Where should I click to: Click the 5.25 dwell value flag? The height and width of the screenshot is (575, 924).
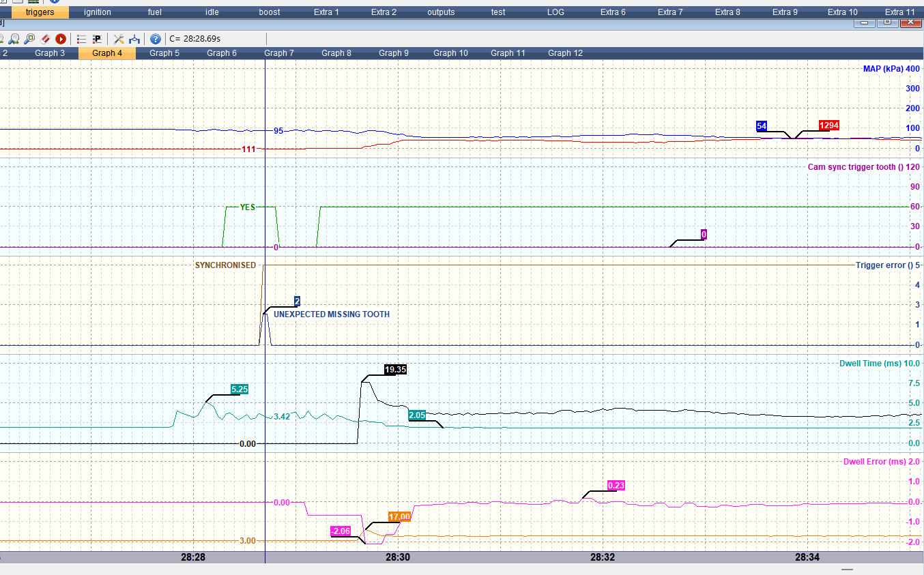click(x=240, y=389)
